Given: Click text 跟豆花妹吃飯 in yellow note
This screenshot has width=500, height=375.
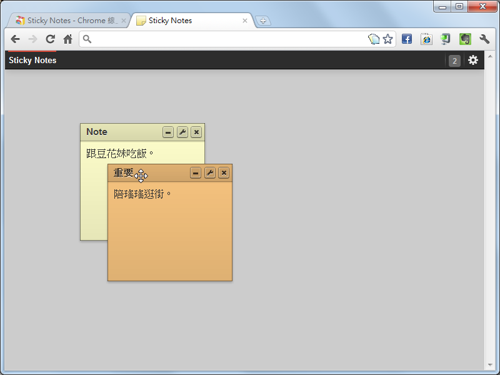Looking at the screenshot, I should click(x=120, y=153).
